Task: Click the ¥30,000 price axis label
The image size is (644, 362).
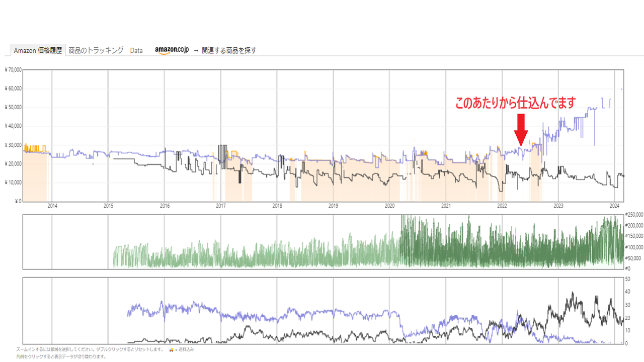Action: pyautogui.click(x=13, y=145)
